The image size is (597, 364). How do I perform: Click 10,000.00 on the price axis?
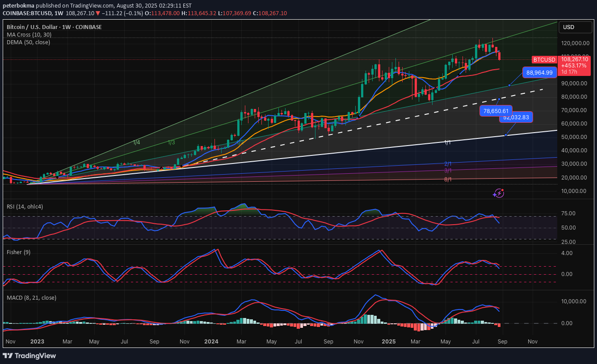(574, 191)
